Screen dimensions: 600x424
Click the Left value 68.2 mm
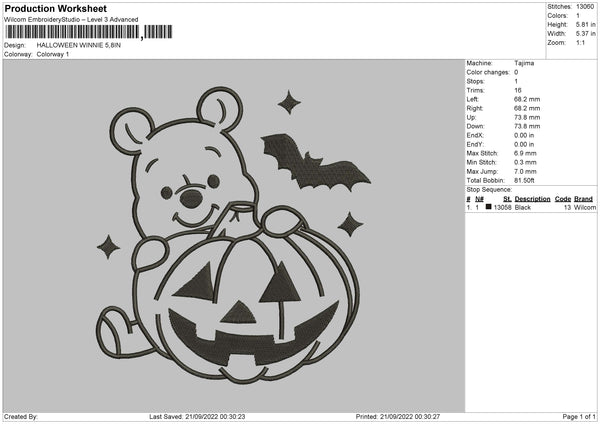pyautogui.click(x=527, y=99)
